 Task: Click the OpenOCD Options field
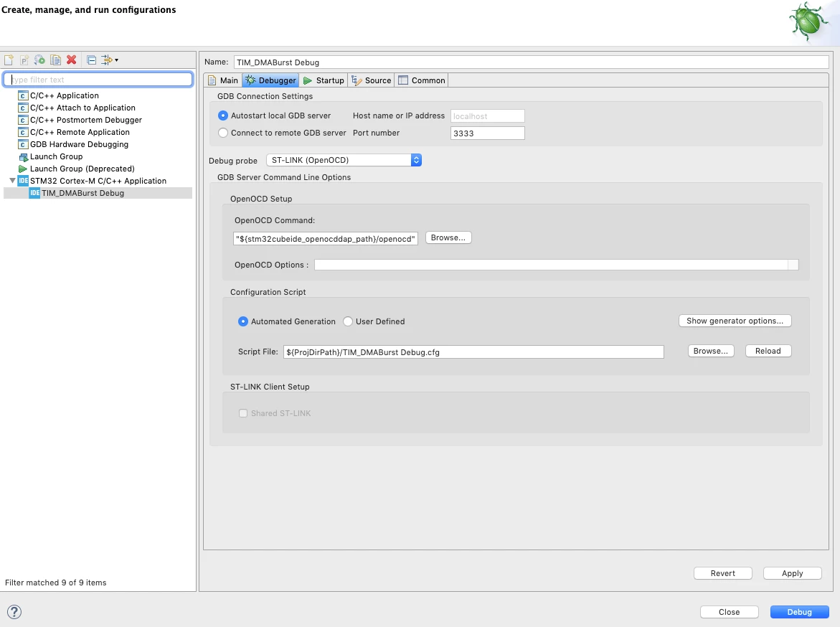556,265
